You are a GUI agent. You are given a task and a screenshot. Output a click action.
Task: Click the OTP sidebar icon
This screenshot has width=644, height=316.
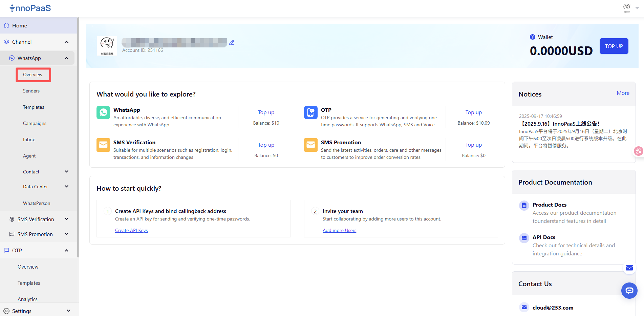[6, 250]
